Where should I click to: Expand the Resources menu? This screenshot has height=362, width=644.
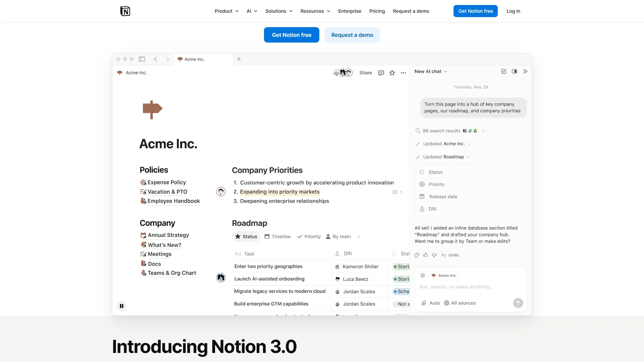pos(315,11)
